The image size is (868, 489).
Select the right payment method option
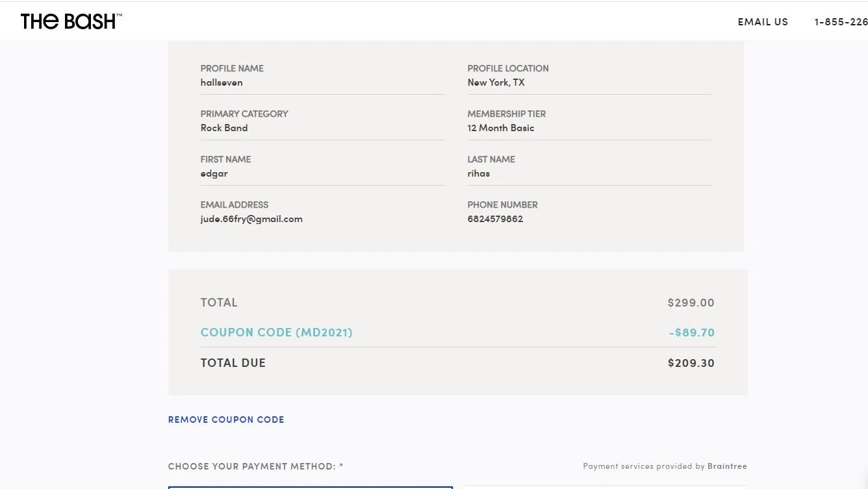click(604, 486)
